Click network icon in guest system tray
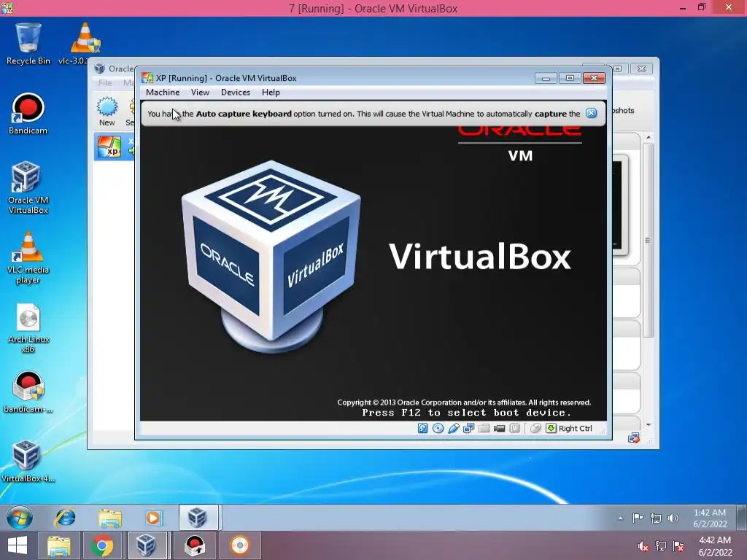The image size is (747, 560). coord(656,518)
